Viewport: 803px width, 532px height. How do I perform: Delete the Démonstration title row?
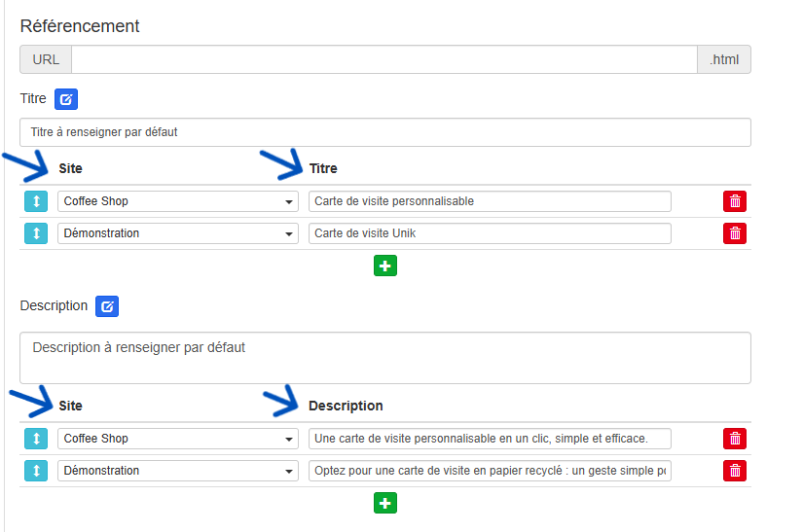[x=735, y=233]
